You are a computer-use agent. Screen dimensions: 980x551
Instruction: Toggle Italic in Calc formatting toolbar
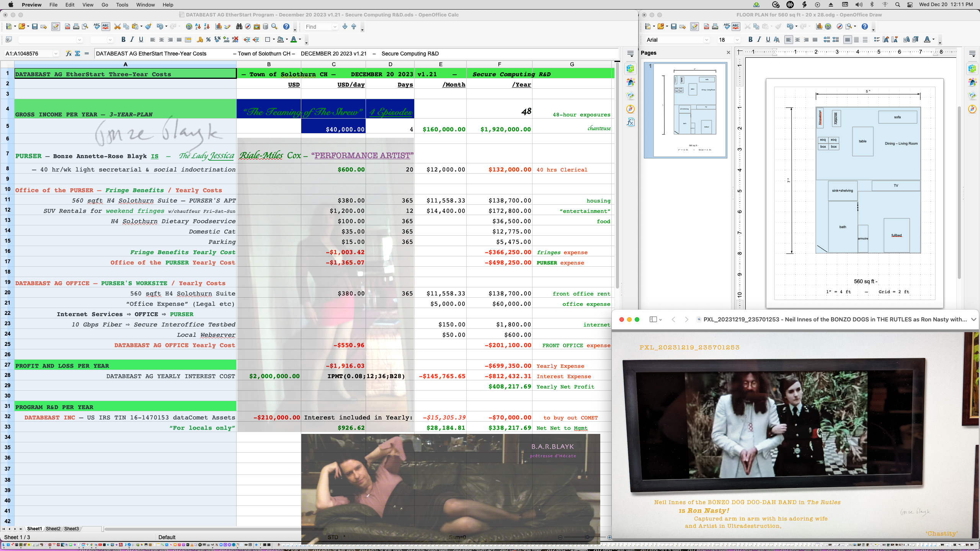pyautogui.click(x=132, y=39)
